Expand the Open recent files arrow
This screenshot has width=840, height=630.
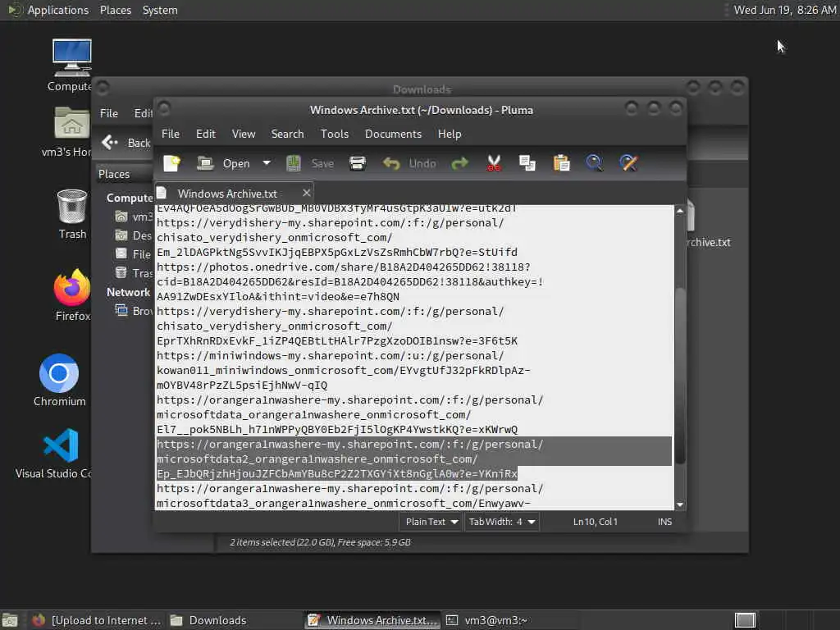coord(267,163)
